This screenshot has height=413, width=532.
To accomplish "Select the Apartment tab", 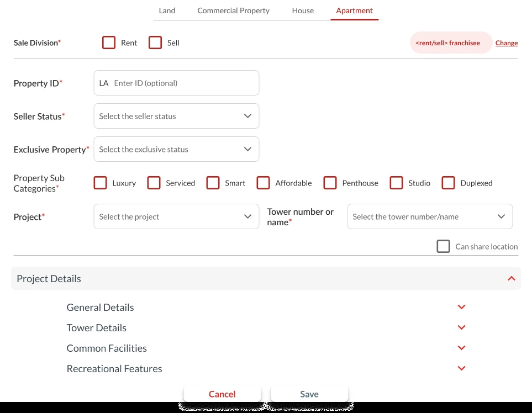I will pyautogui.click(x=354, y=10).
